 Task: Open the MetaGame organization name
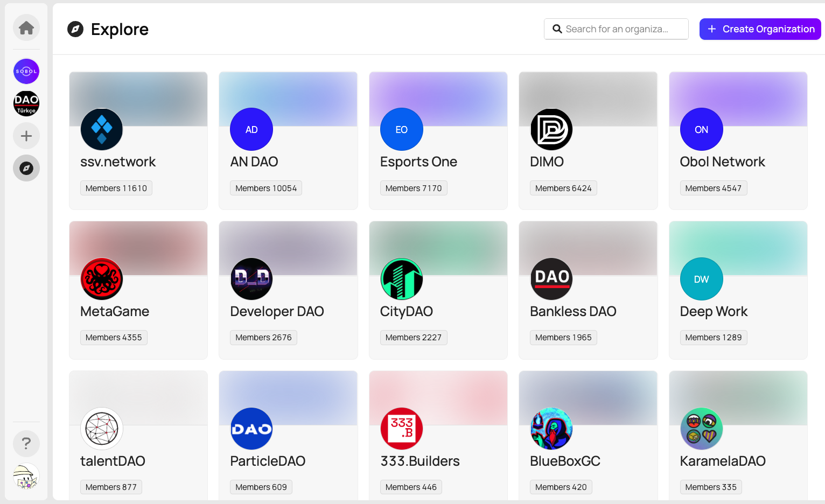[115, 311]
